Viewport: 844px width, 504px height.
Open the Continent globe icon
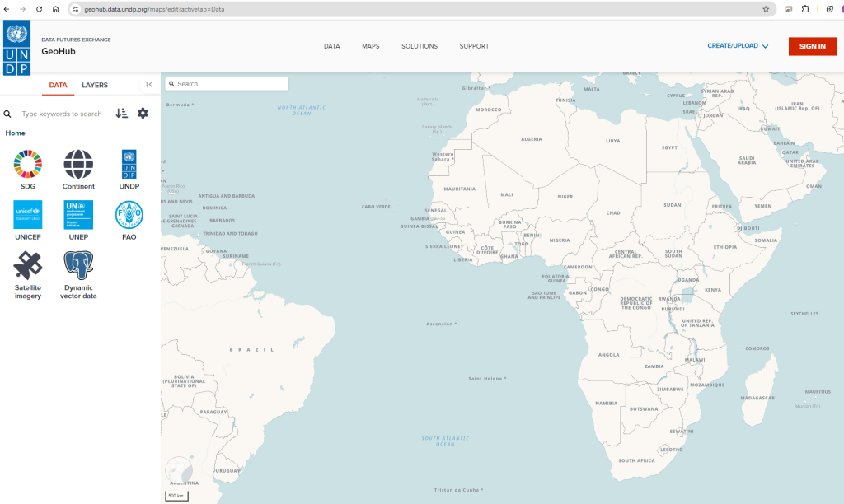78,165
